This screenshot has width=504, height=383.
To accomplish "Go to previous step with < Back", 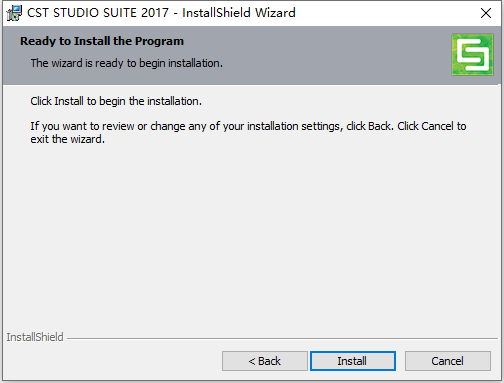I will pyautogui.click(x=265, y=361).
